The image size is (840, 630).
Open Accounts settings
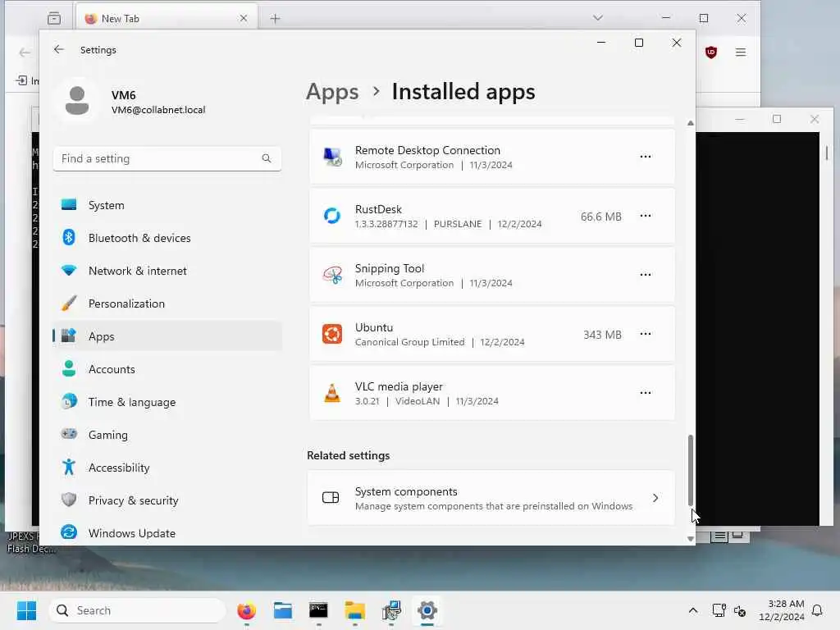click(167, 369)
